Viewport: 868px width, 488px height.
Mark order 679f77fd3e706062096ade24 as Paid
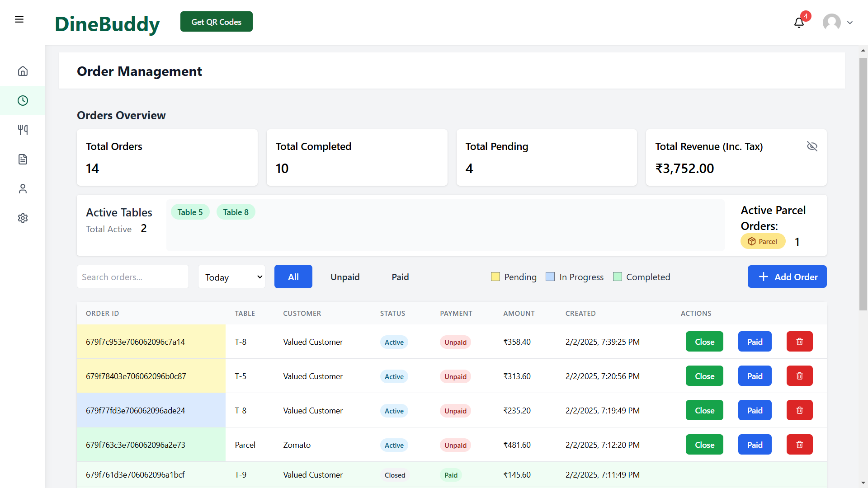[755, 410]
